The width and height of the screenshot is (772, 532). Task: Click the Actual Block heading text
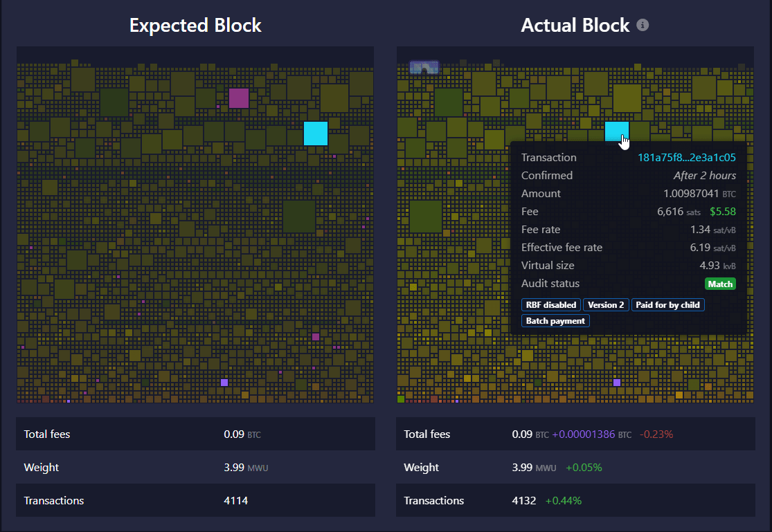(x=575, y=26)
